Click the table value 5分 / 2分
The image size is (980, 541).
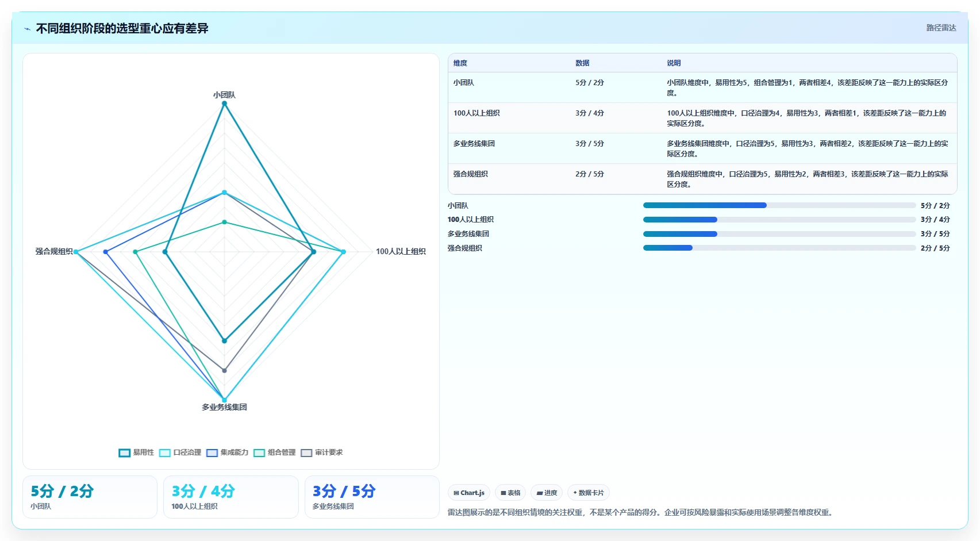click(590, 83)
